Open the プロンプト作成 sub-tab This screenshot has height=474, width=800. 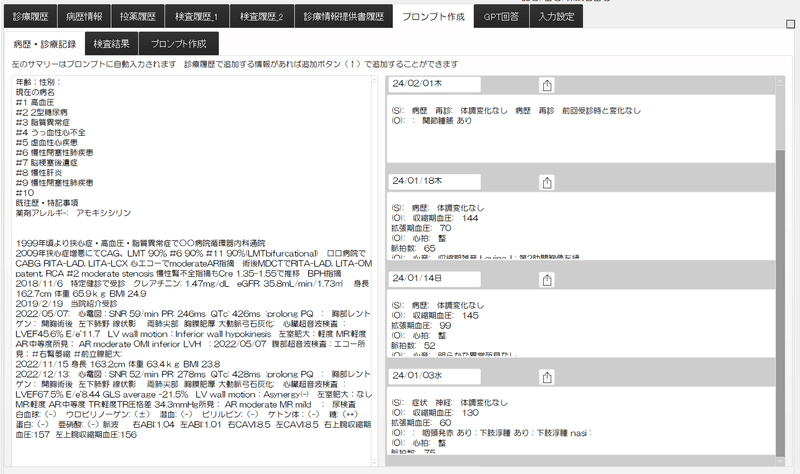(179, 44)
